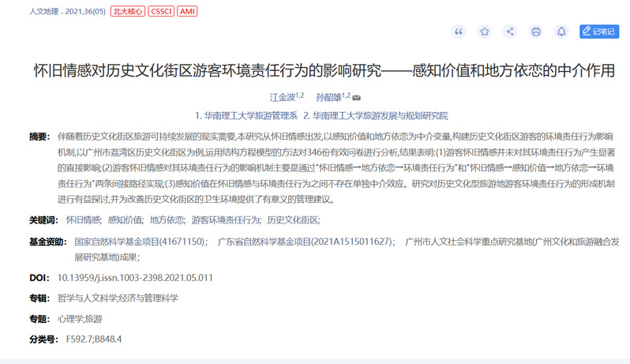Click the share icon
The width and height of the screenshot is (630, 364).
click(510, 32)
